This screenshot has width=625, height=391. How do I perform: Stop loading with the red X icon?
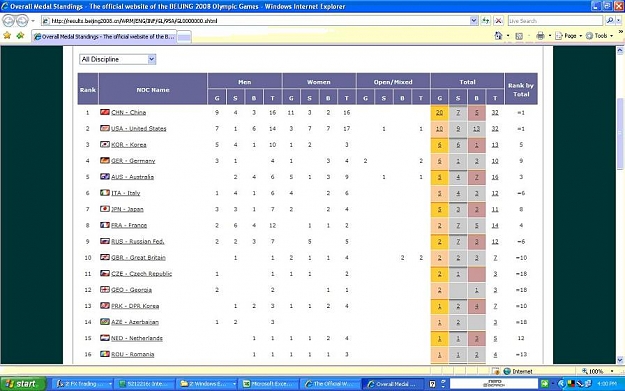tap(498, 21)
